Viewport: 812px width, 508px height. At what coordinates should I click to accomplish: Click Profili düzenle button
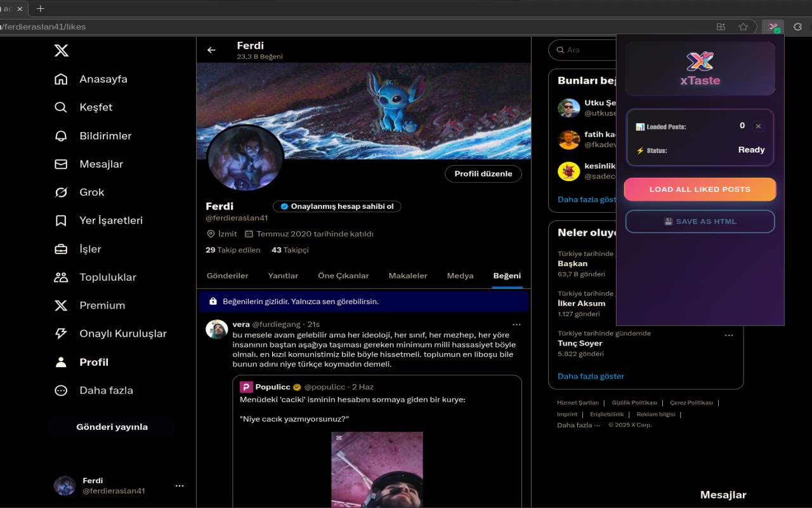[483, 174]
